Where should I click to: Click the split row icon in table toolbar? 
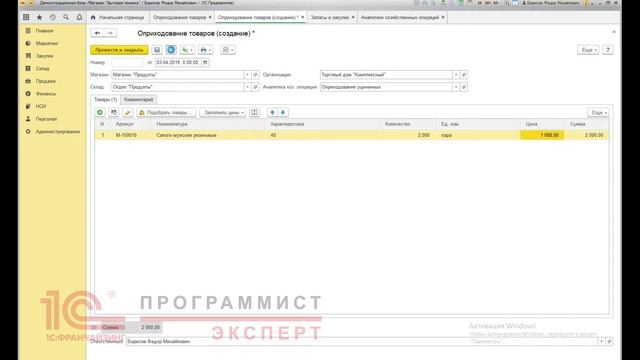coord(254,112)
